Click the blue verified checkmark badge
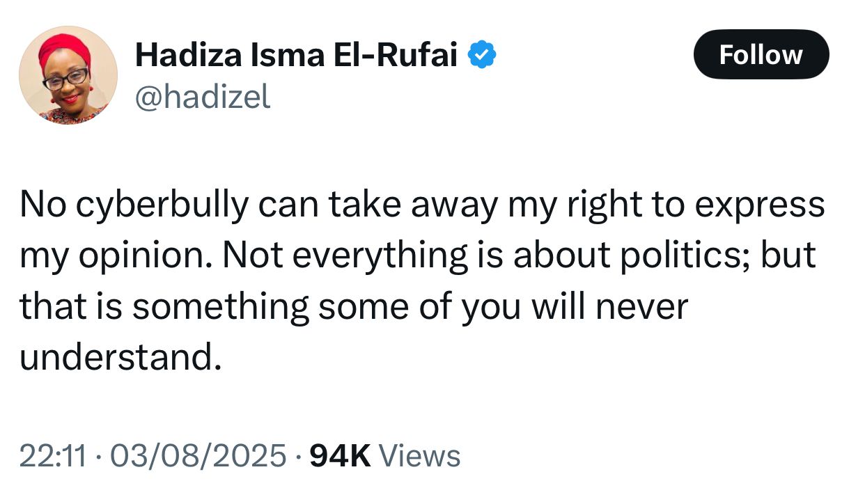The width and height of the screenshot is (865, 504). [481, 56]
